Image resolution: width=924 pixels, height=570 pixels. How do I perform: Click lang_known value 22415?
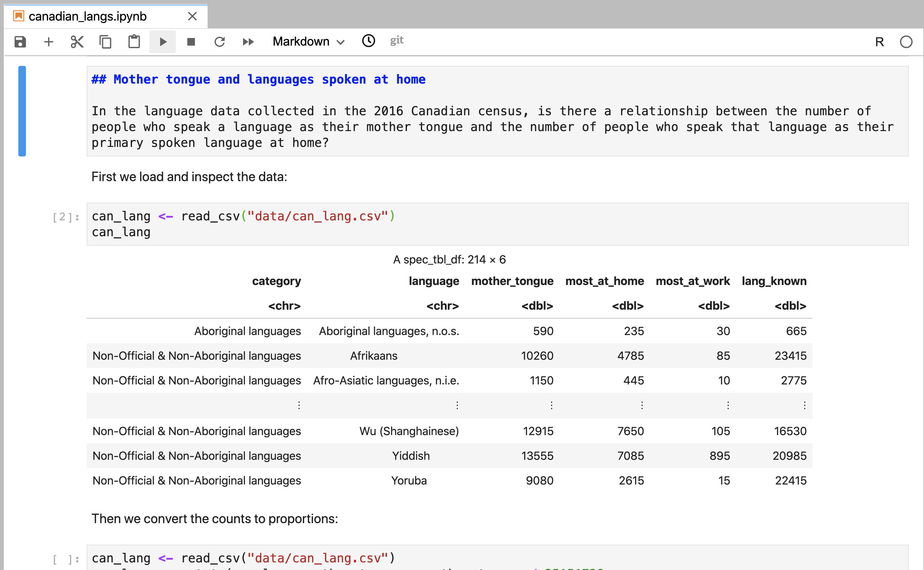click(x=791, y=481)
